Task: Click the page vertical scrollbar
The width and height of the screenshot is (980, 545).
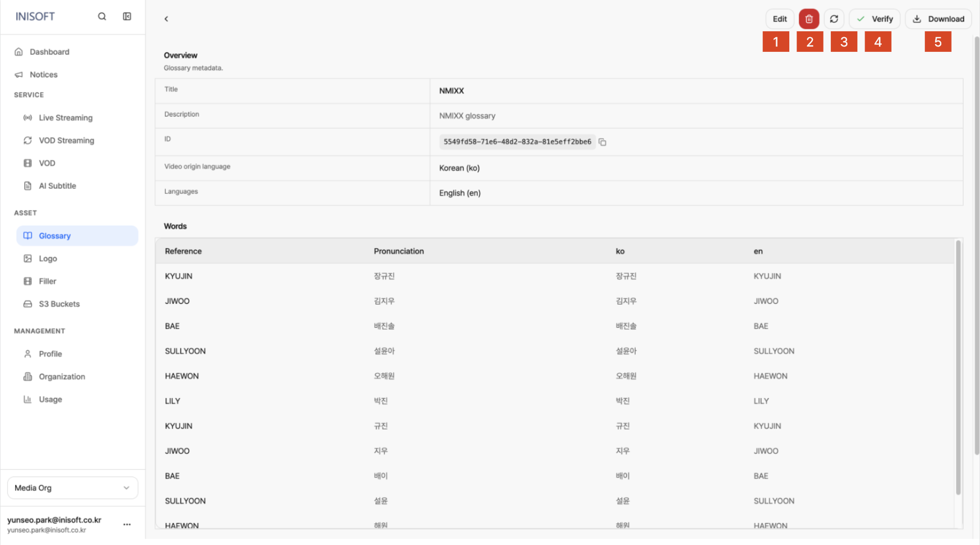Action: [977, 245]
